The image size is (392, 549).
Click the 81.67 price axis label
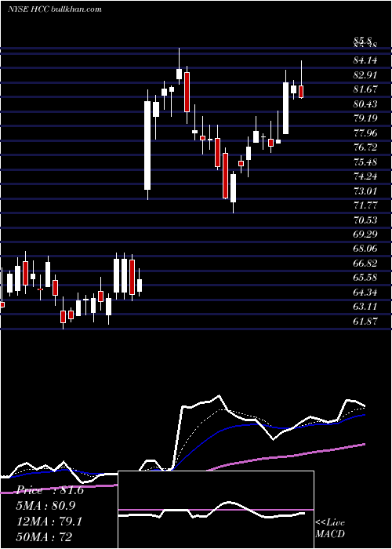(x=365, y=89)
